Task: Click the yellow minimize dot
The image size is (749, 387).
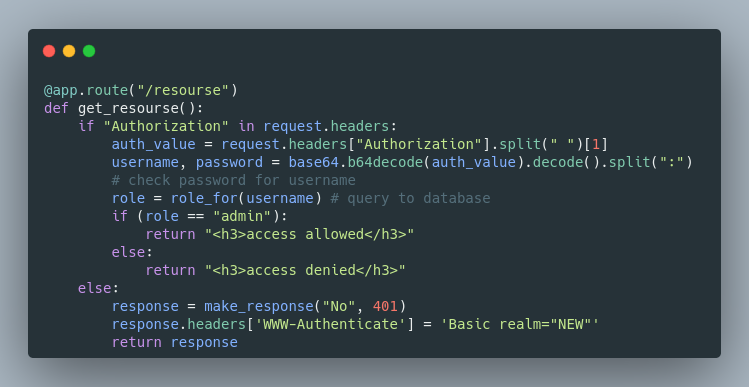Action: point(69,51)
